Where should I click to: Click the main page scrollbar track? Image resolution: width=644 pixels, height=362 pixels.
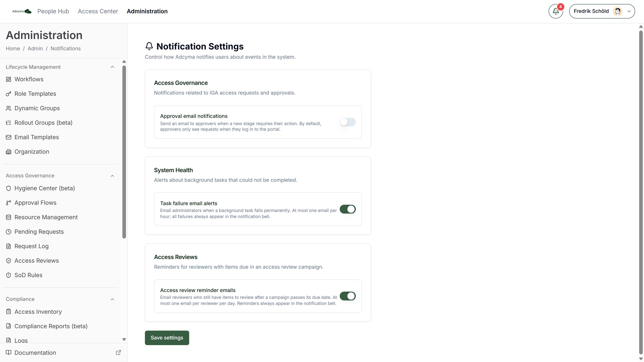coord(641,192)
